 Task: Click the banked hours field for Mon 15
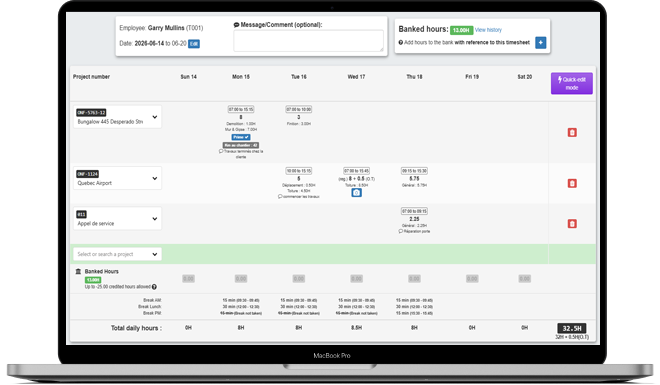[x=241, y=279]
